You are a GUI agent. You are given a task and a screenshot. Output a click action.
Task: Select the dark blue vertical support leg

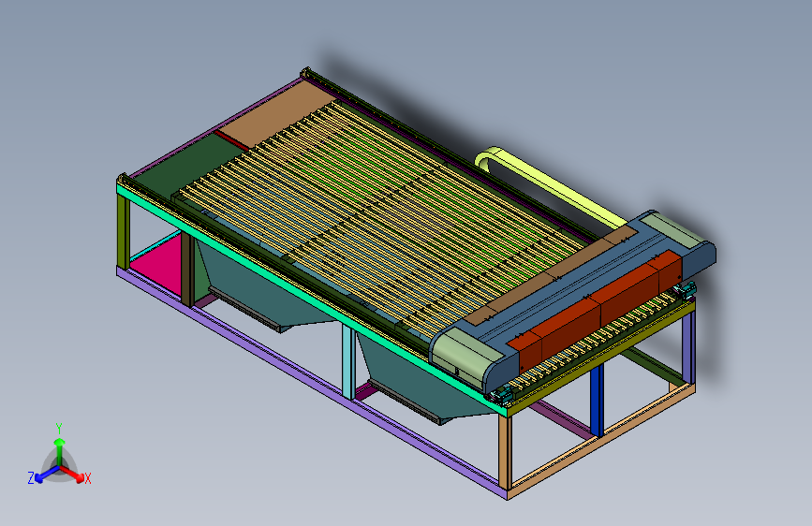coord(598,401)
